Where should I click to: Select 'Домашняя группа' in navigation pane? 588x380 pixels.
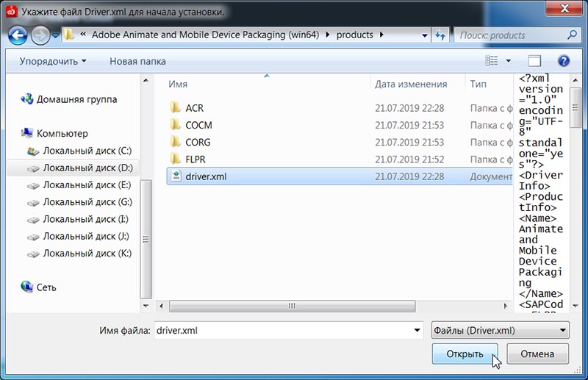(76, 99)
